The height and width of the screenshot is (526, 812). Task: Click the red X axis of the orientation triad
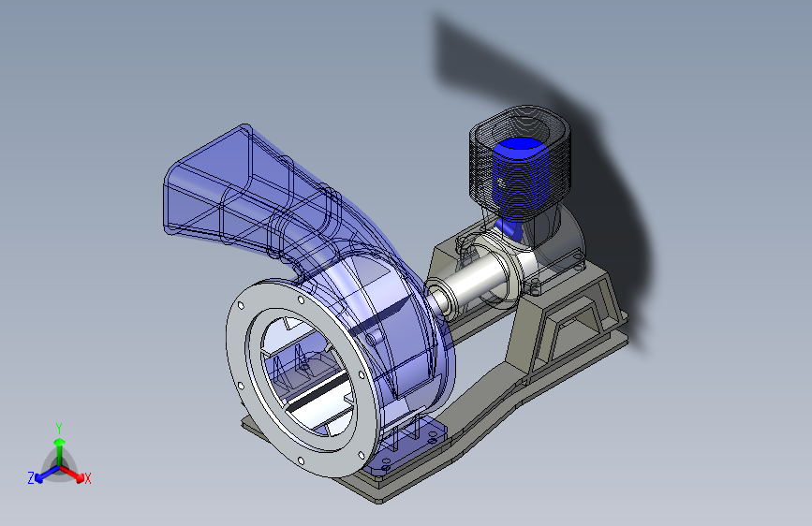[74, 474]
